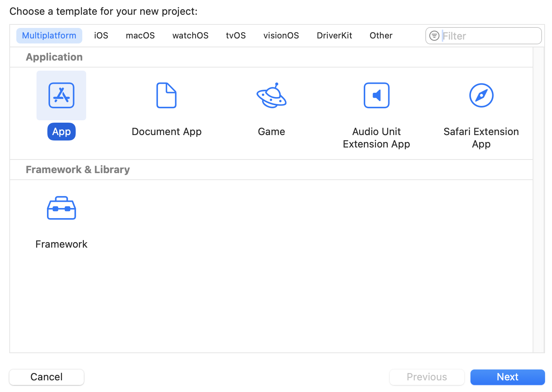552x392 pixels.
Task: Switch to the Multiplatform tab
Action: pos(49,36)
